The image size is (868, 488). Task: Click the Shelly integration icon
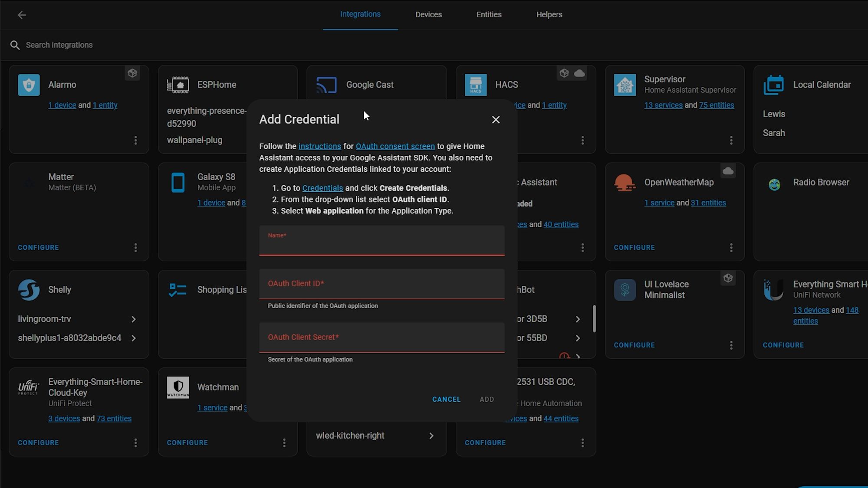(28, 289)
